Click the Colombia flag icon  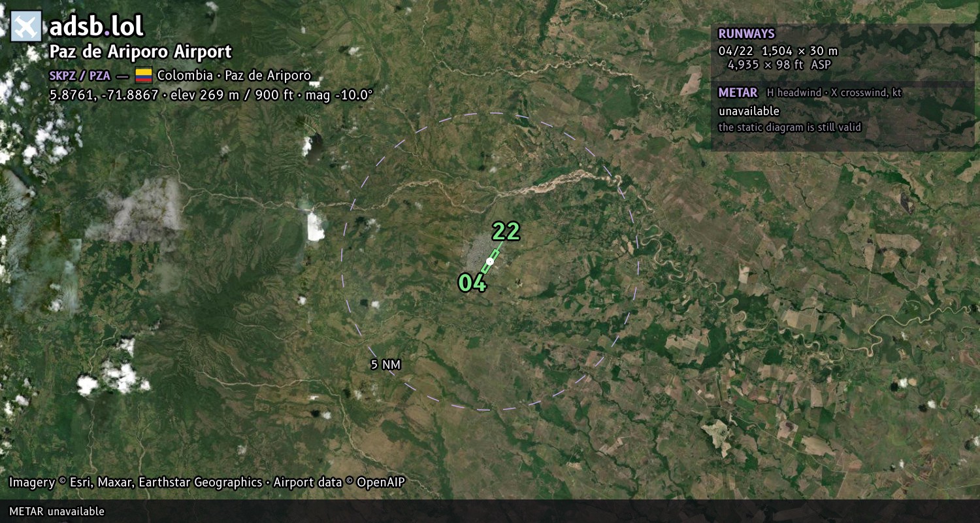point(144,75)
